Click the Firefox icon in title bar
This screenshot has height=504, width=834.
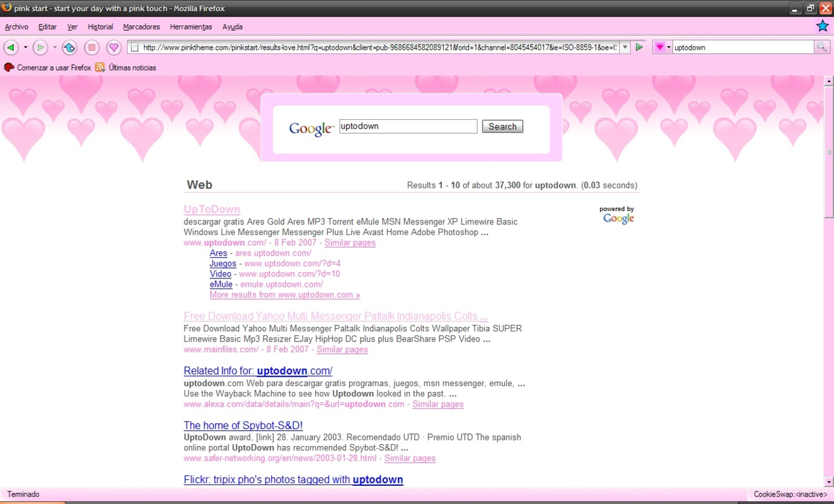[x=7, y=8]
